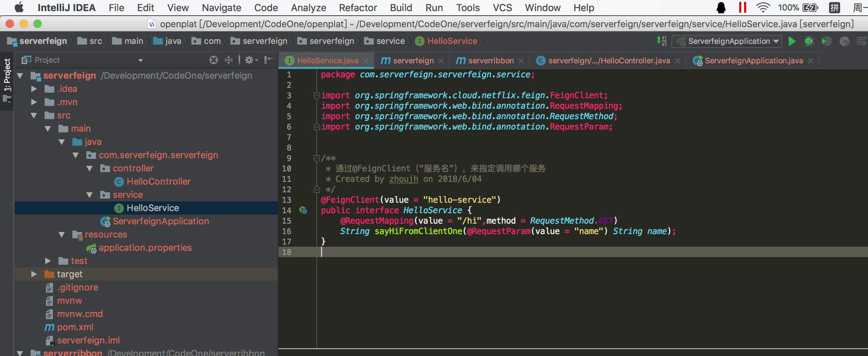Click red pause-bars menu bar icon
This screenshot has width=868, height=356.
click(x=742, y=8)
